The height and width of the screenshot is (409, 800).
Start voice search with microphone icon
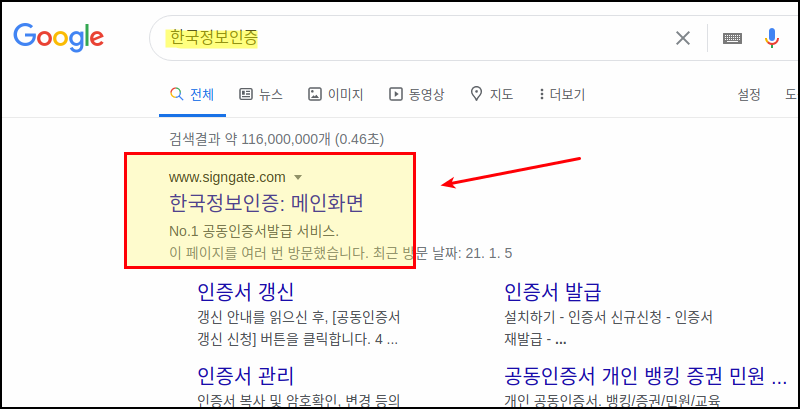click(772, 38)
